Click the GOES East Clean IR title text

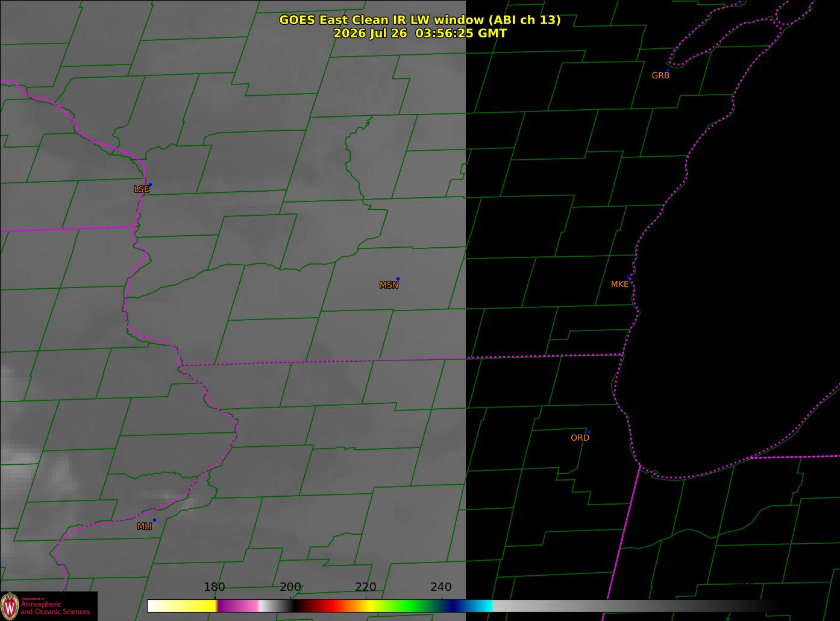(419, 20)
